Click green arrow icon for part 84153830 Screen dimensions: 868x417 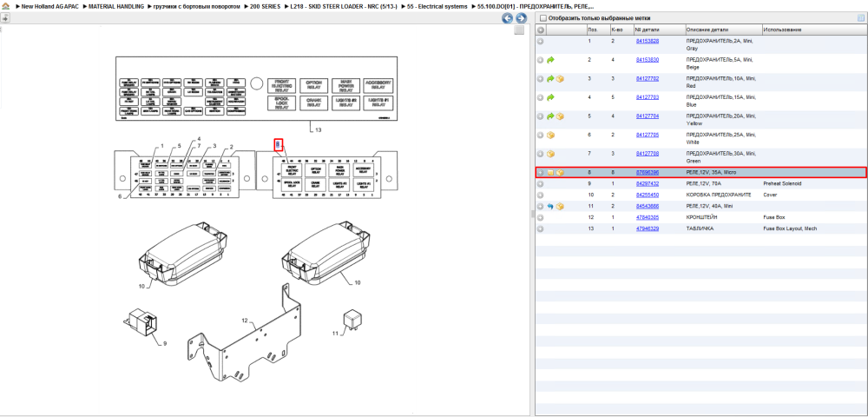pyautogui.click(x=550, y=60)
